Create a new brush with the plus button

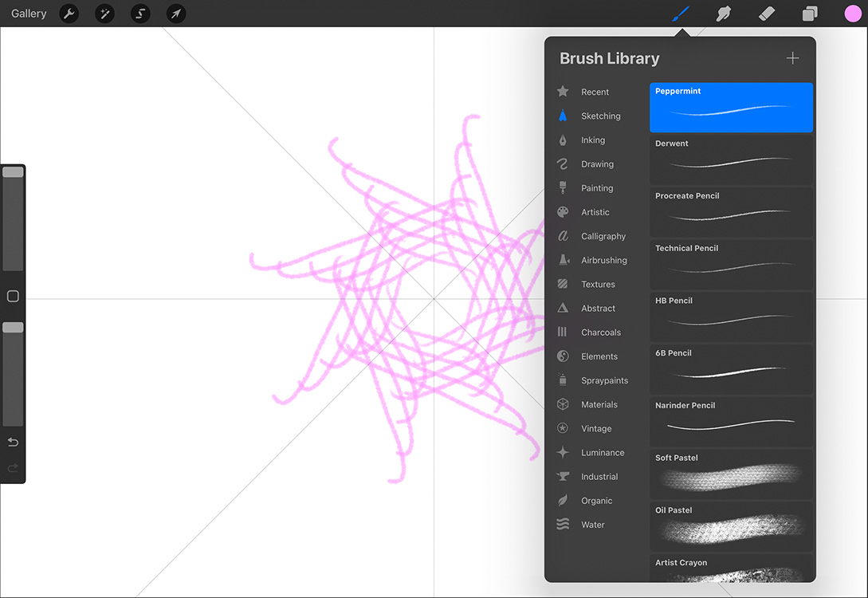tap(792, 57)
